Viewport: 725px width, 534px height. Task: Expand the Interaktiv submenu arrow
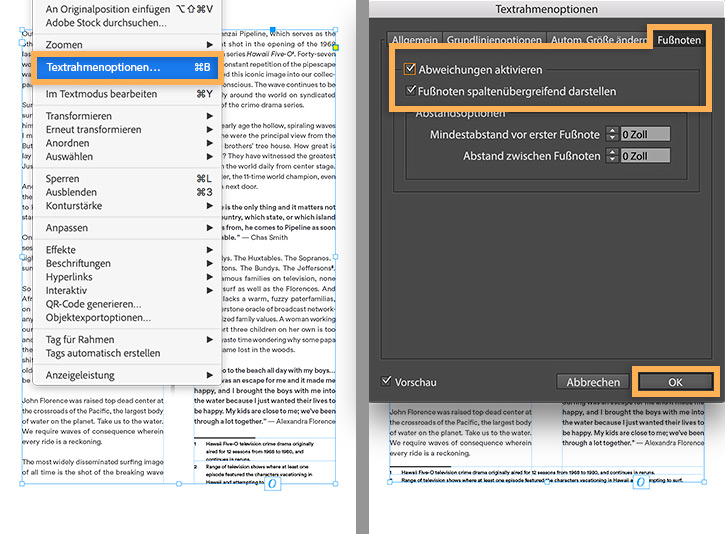209,290
